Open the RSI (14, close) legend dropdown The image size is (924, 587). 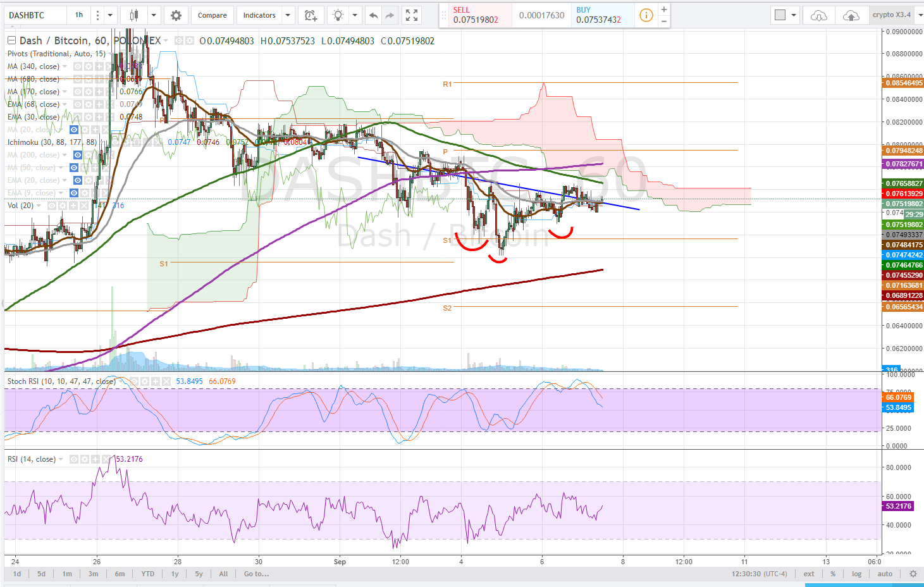click(x=61, y=459)
